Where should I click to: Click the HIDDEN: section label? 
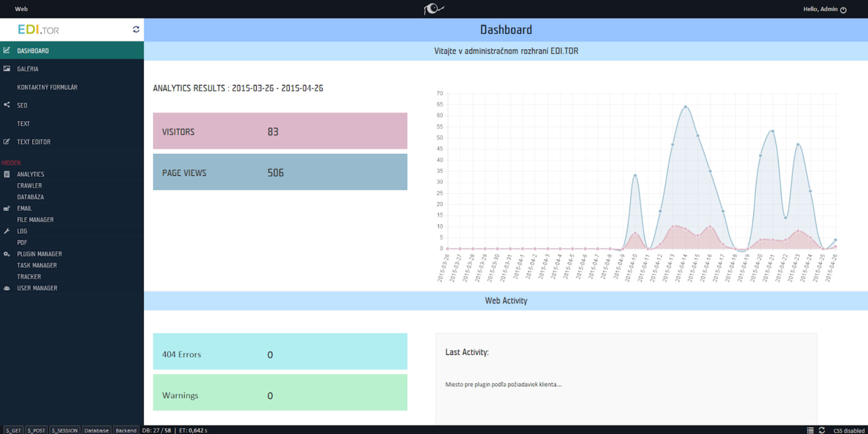point(11,162)
